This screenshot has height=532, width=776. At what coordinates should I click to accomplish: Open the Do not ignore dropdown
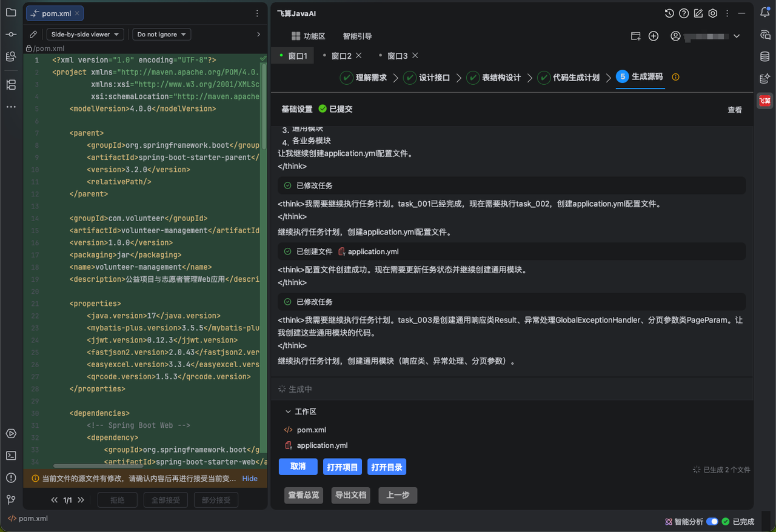[x=162, y=35]
